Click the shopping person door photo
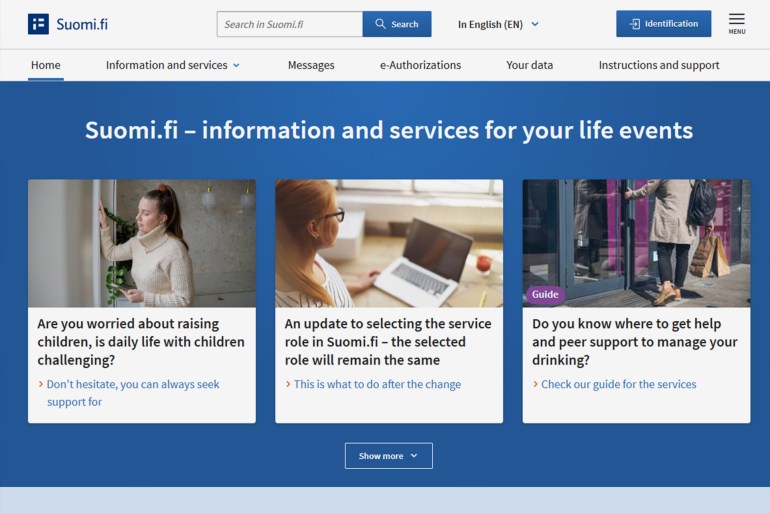This screenshot has height=513, width=770. pos(636,243)
